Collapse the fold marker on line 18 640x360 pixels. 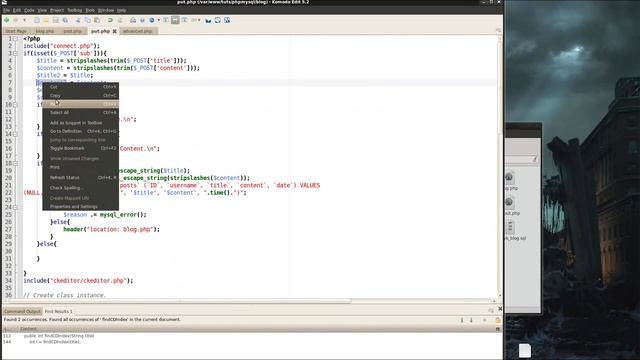point(15,163)
